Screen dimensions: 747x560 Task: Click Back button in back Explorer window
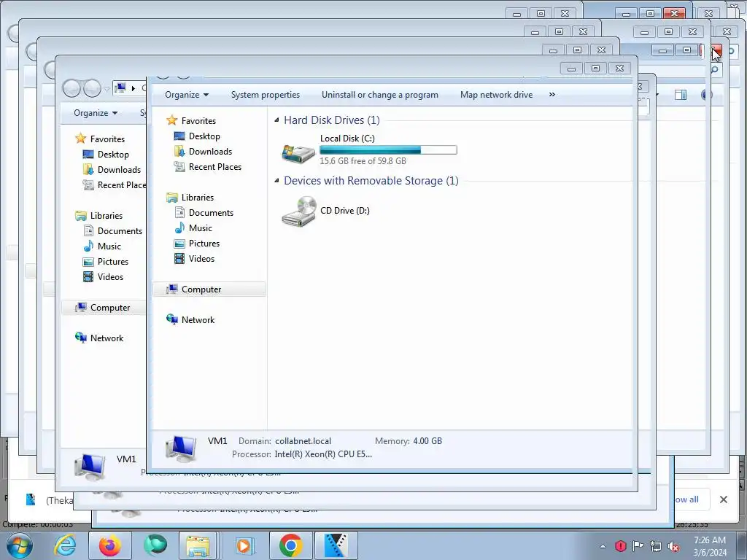point(71,88)
